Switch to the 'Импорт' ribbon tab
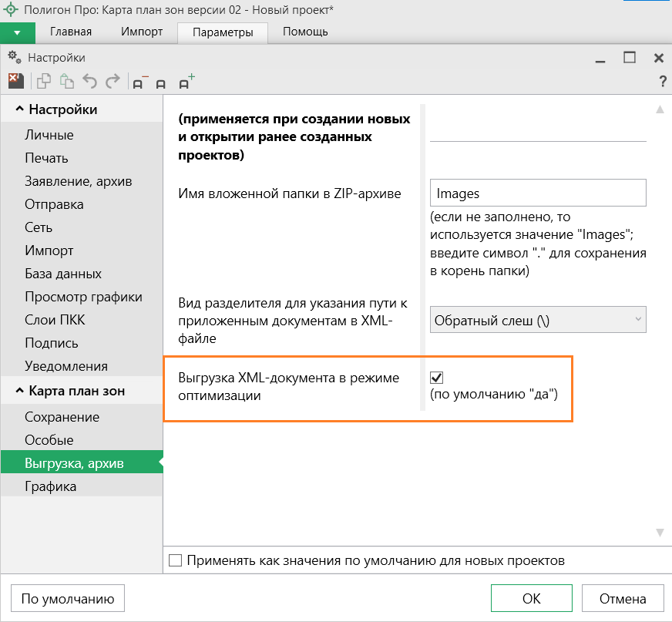Image resolution: width=672 pixels, height=622 pixels. click(142, 32)
